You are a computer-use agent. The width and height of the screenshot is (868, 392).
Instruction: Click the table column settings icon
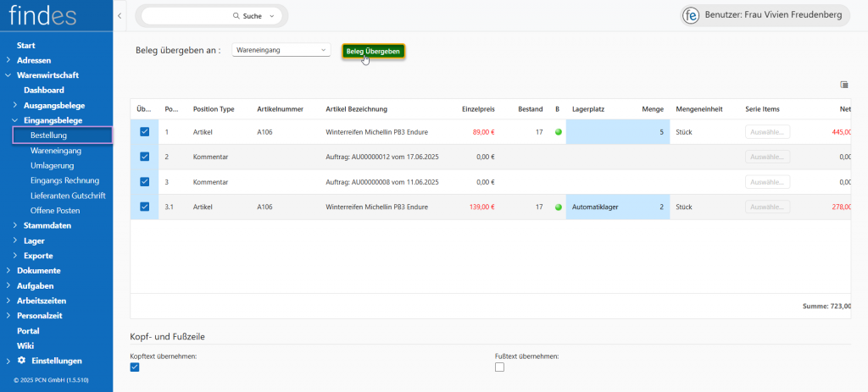click(844, 85)
